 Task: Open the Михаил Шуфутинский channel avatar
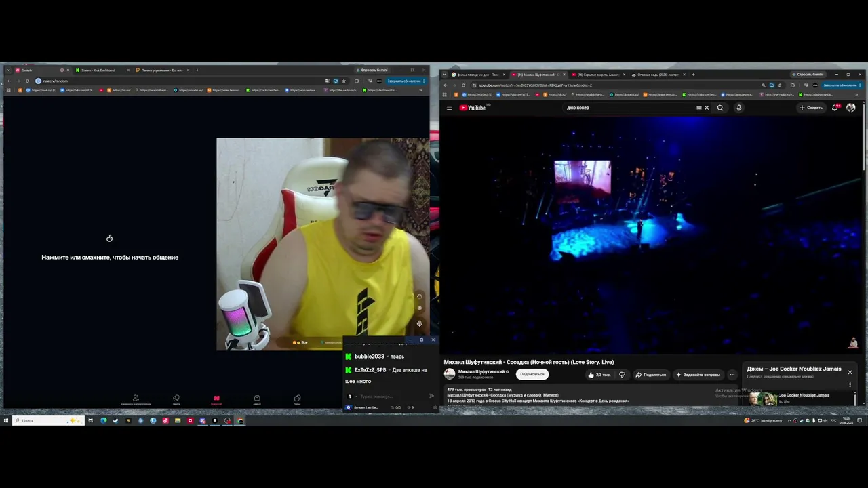pyautogui.click(x=450, y=374)
